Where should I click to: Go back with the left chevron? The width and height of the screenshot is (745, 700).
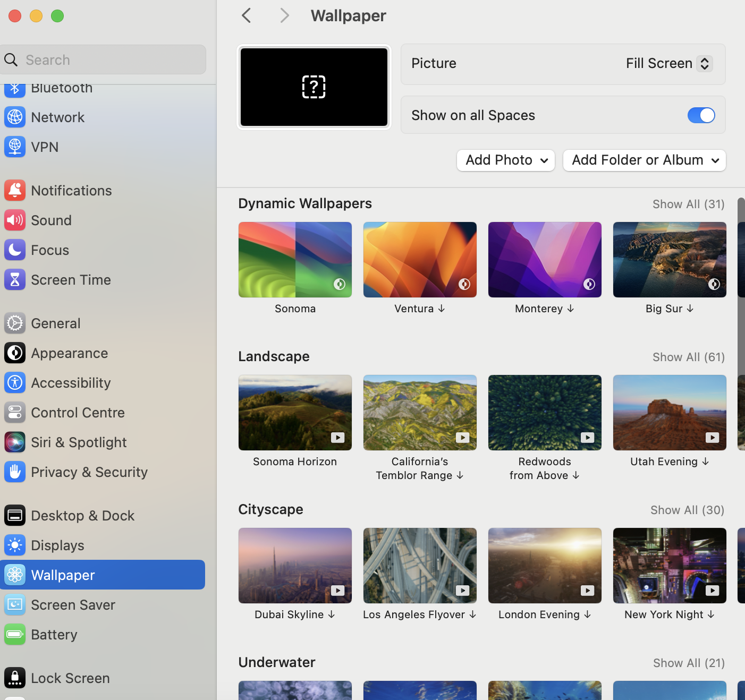(247, 16)
